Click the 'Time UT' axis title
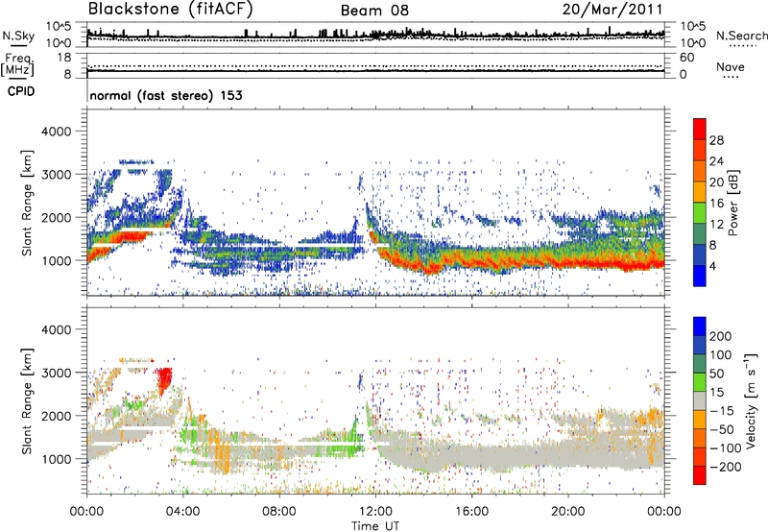The width and height of the screenshot is (768, 532). click(x=375, y=526)
